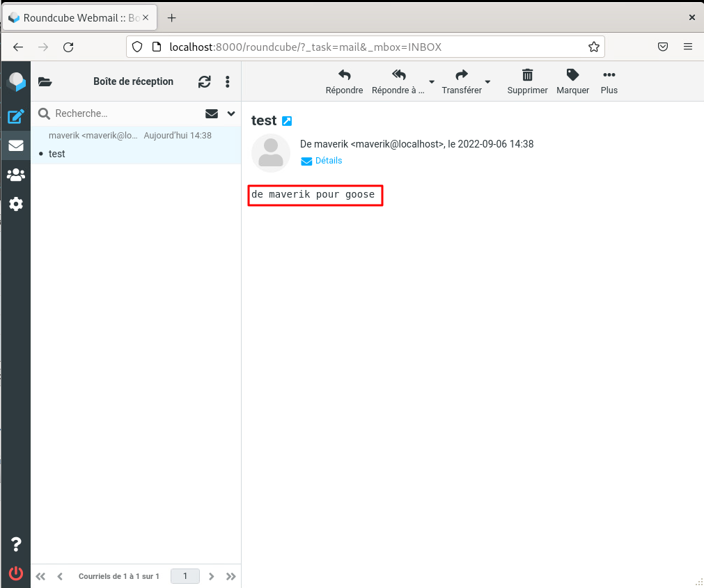The image size is (704, 588).
Task: Click in the Recherche search field
Action: point(125,113)
